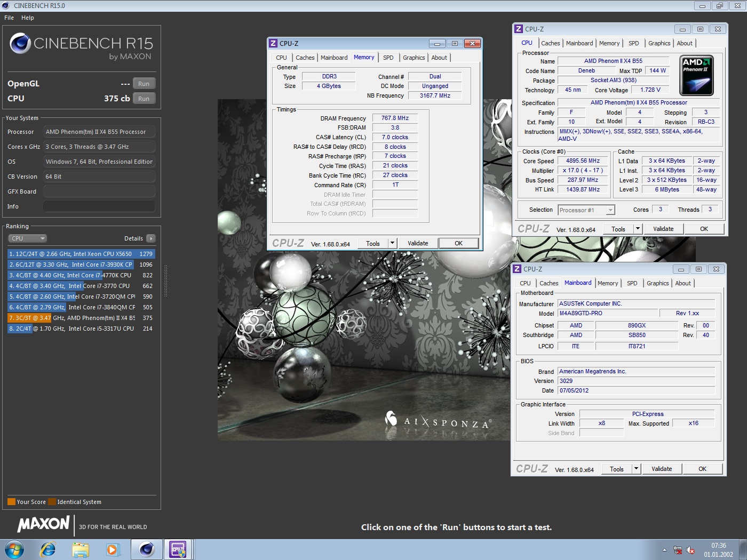The image size is (747, 560).
Task: Select ranking row Intel Xeon CPU X5650
Action: coord(81,254)
